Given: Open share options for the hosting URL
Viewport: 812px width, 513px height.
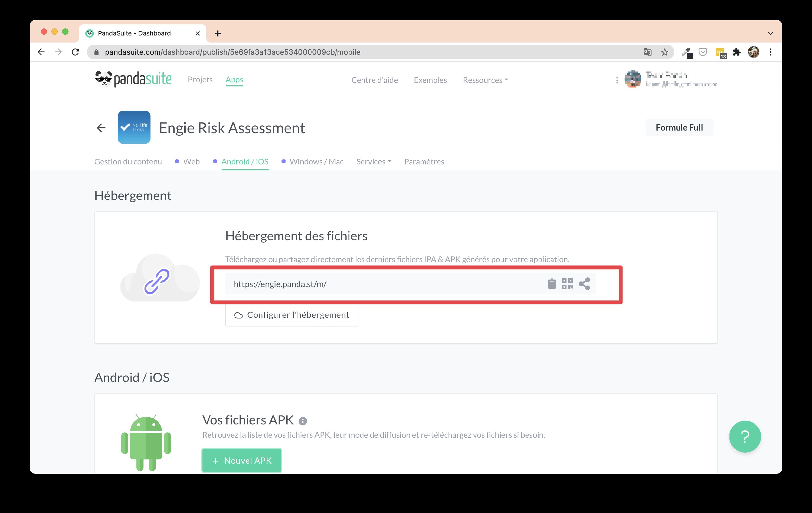Looking at the screenshot, I should click(x=584, y=284).
